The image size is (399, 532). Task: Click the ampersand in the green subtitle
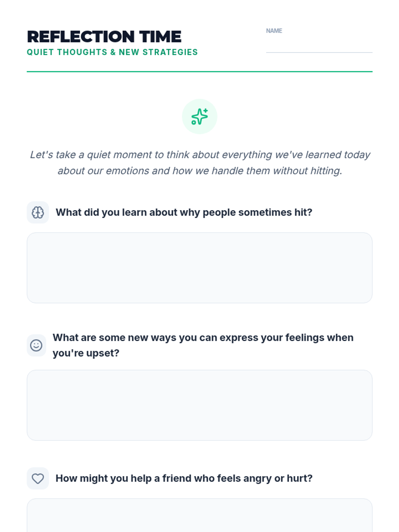[x=113, y=52]
